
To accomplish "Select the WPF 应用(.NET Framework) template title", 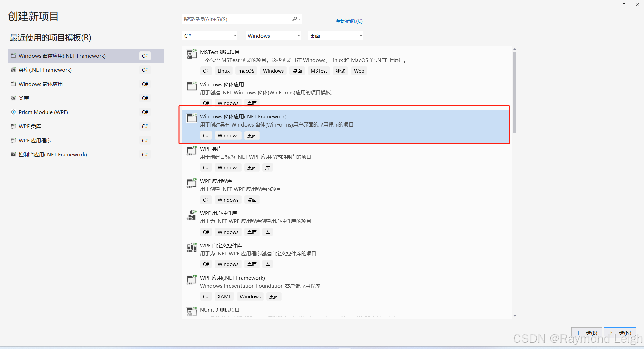I will tap(232, 278).
